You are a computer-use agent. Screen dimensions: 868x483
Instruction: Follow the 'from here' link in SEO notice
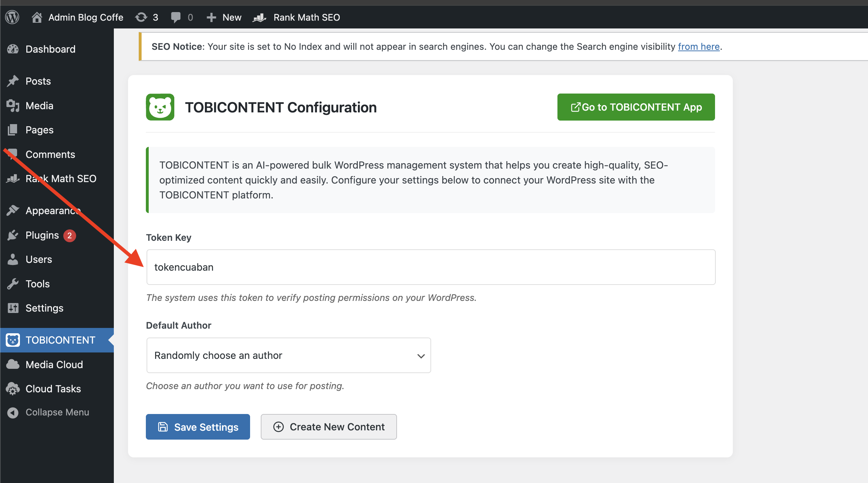pyautogui.click(x=699, y=47)
